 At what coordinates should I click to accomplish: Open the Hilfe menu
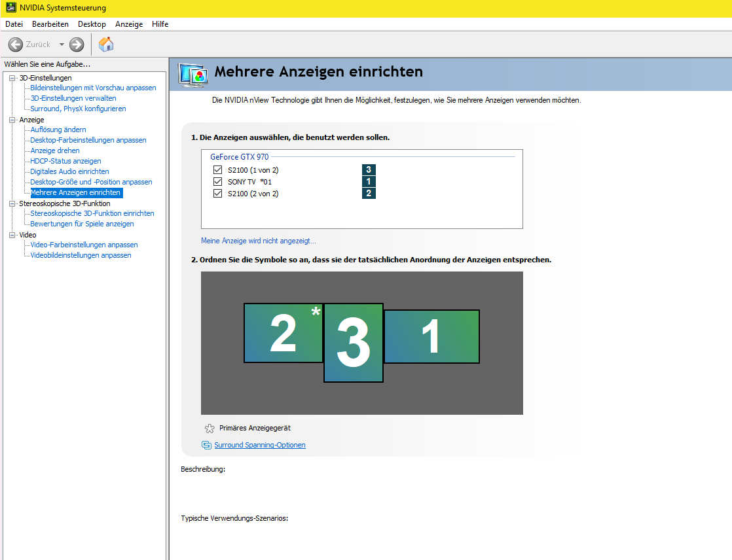click(160, 24)
